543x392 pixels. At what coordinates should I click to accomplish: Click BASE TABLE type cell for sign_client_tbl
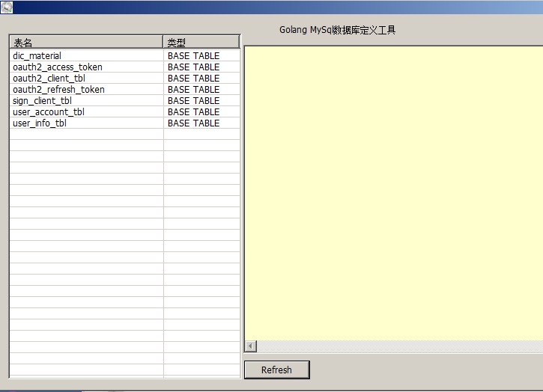pos(193,101)
